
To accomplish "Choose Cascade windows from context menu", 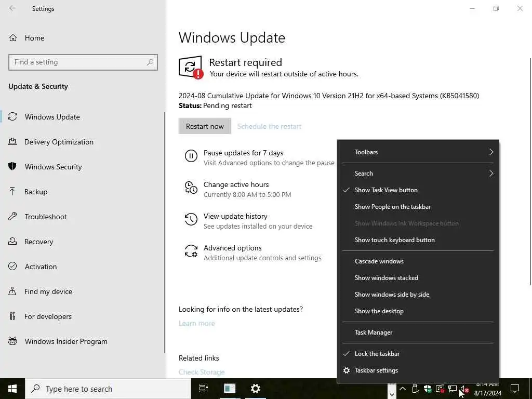I will pos(418,261).
